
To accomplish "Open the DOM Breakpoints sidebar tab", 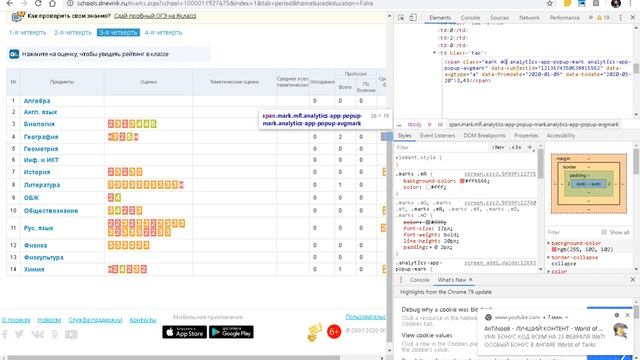I will pos(484,136).
